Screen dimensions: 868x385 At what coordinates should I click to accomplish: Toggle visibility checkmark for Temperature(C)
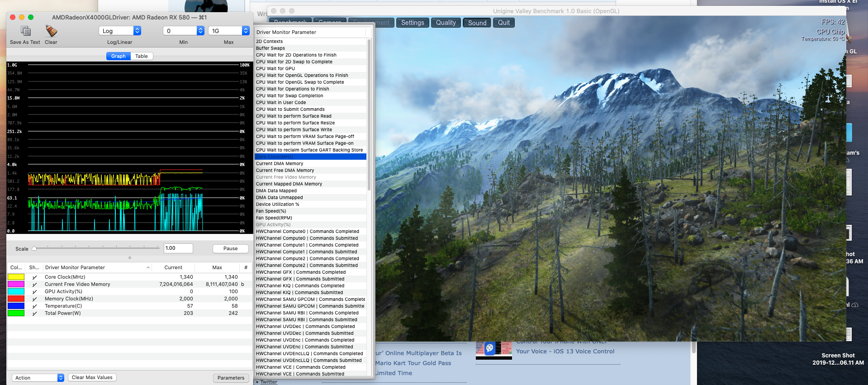pyautogui.click(x=34, y=306)
